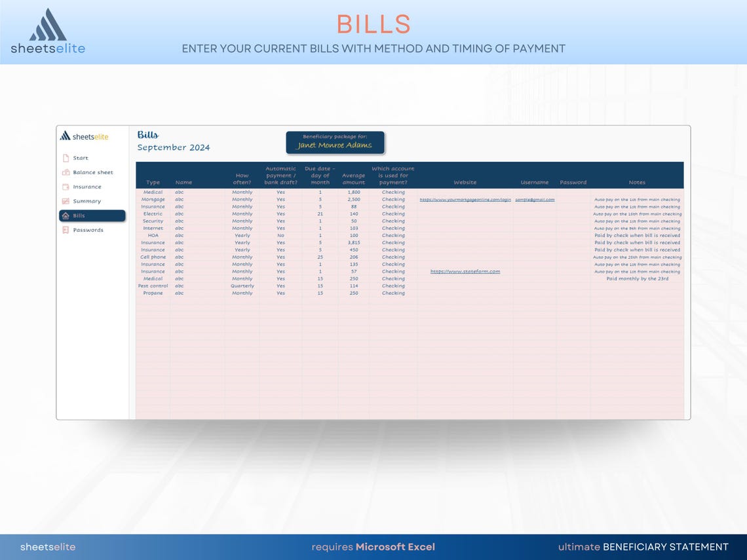Screen dimensions: 747x560
Task: Open the Monthly frequency dropdown for Medical
Action: tap(243, 192)
